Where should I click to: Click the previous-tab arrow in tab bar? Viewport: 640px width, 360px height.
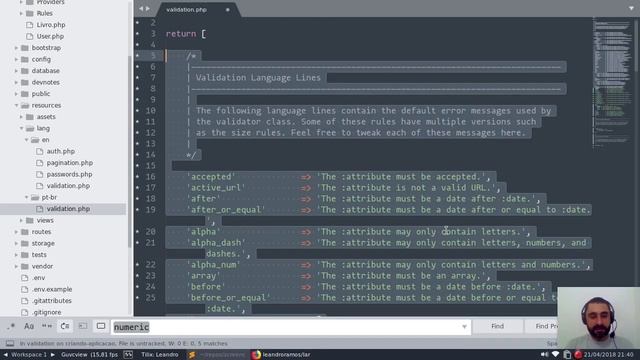pos(141,9)
